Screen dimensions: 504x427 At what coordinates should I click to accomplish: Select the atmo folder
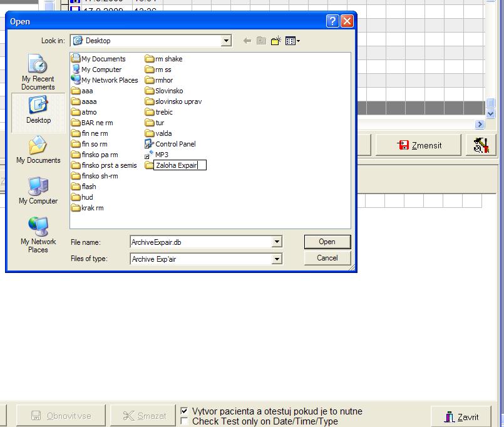coord(84,112)
